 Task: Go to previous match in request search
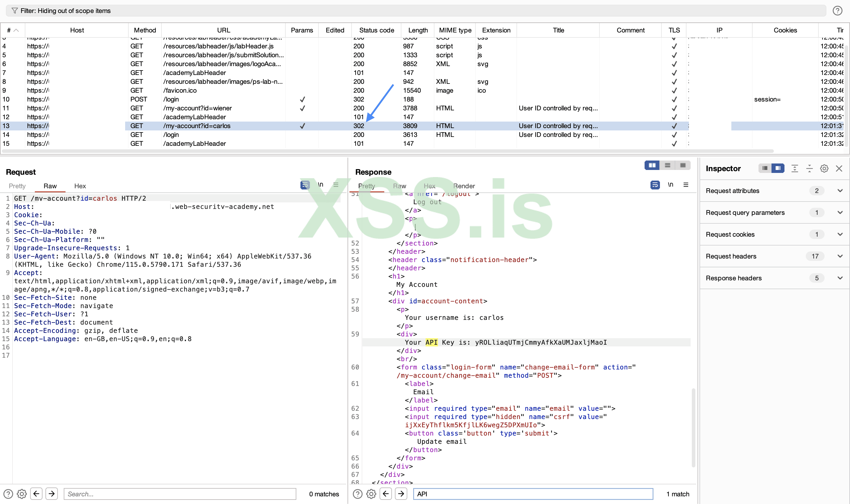36,494
